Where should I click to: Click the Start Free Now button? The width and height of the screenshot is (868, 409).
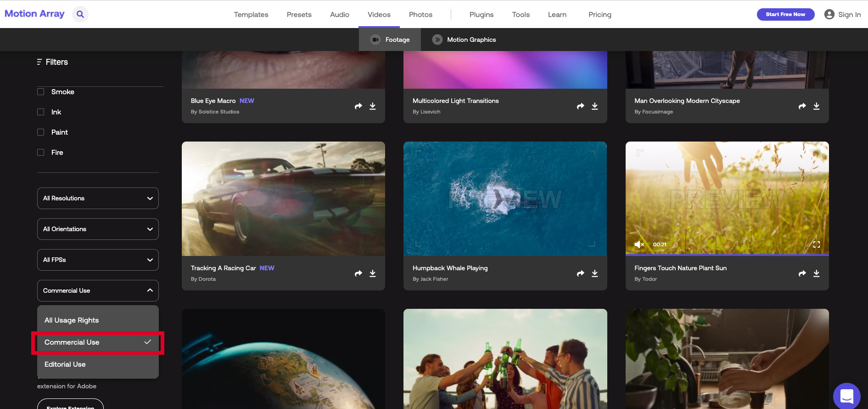click(785, 14)
